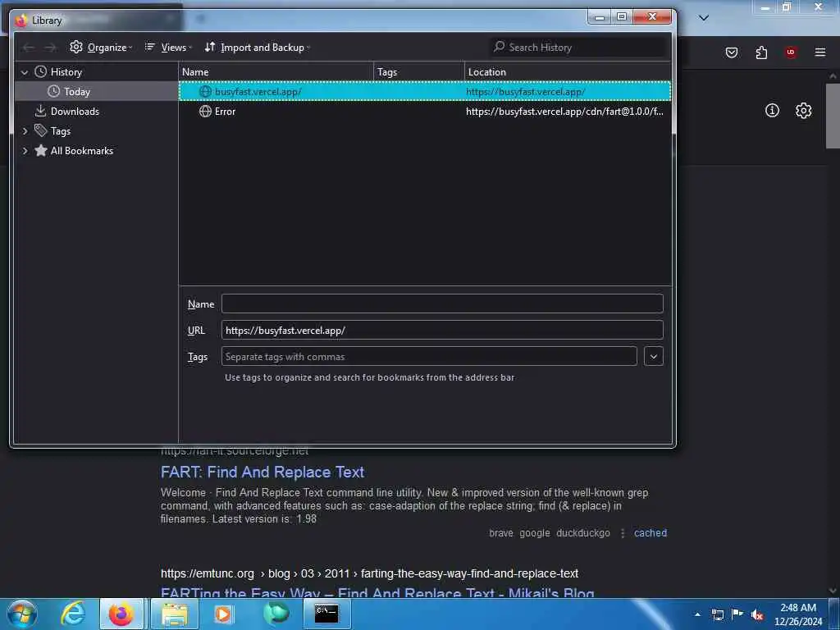Select the busyfast.vercel.app/ history entry
840x630 pixels.
(425, 92)
